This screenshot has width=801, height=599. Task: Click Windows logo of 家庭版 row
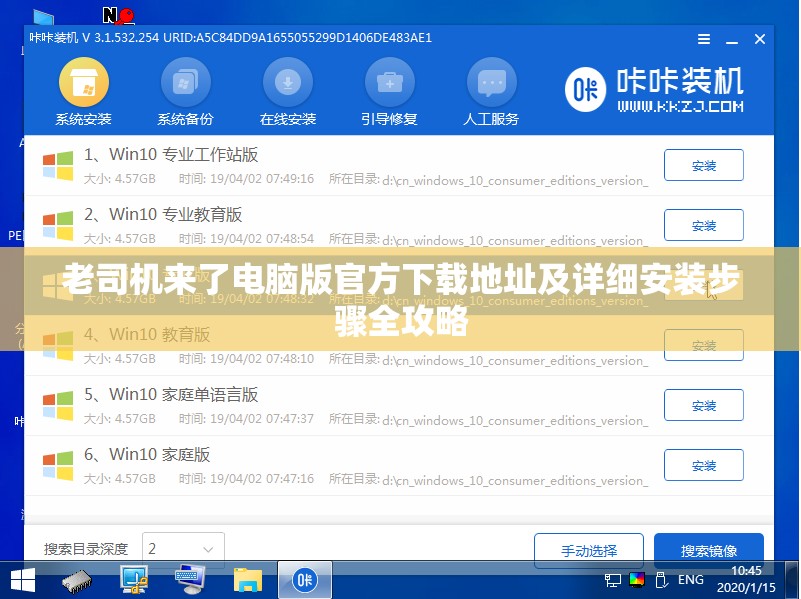[58, 465]
